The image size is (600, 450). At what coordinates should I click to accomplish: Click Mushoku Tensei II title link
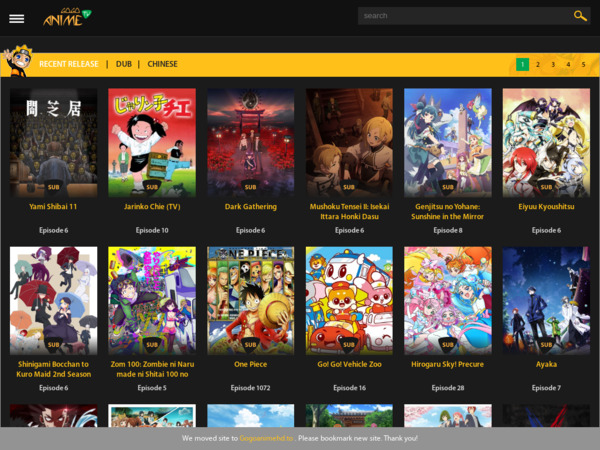(x=349, y=212)
